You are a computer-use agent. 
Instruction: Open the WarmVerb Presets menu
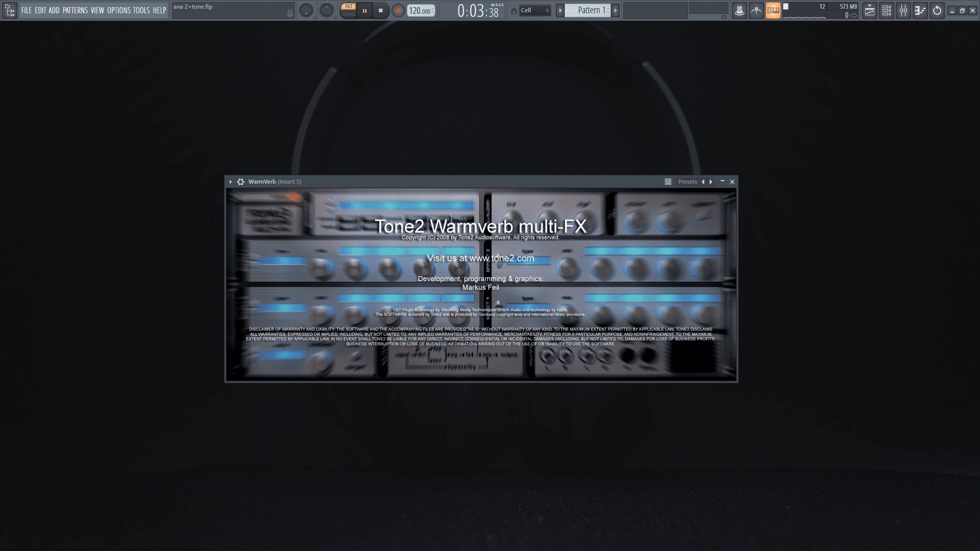[x=688, y=182]
